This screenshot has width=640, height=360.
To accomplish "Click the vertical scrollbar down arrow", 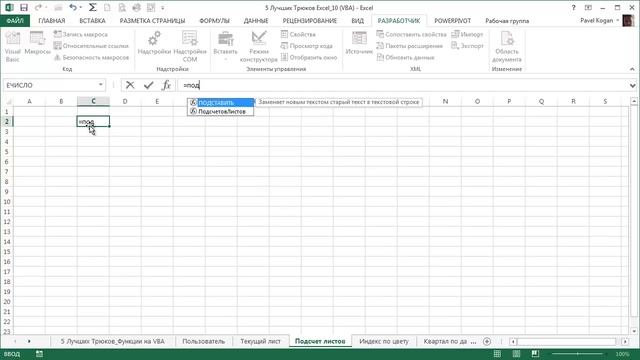I will click(634, 331).
